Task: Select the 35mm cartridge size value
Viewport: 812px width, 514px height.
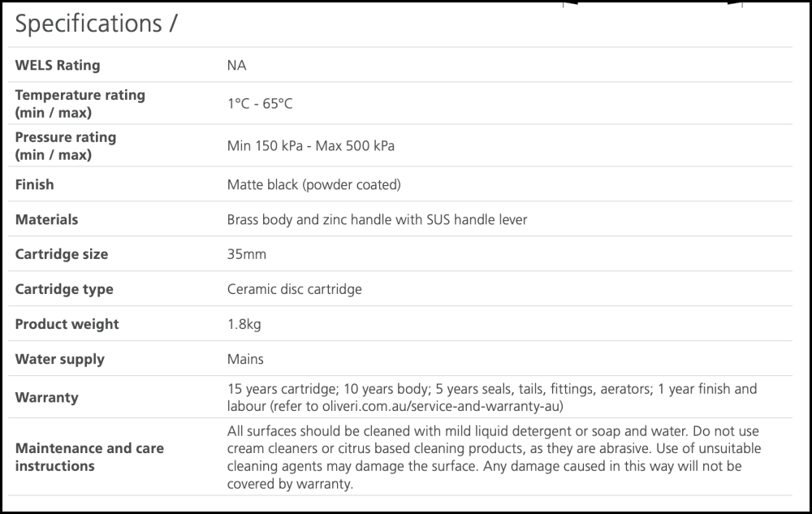Action: [x=247, y=254]
